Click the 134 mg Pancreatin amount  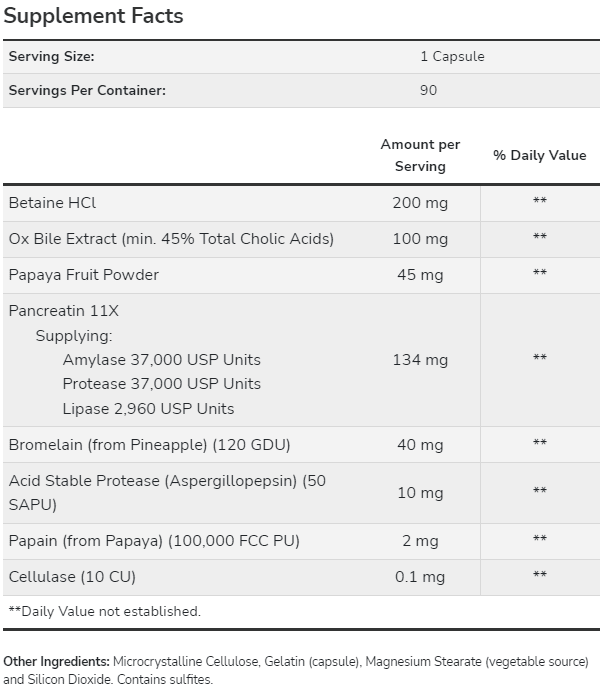click(x=420, y=360)
